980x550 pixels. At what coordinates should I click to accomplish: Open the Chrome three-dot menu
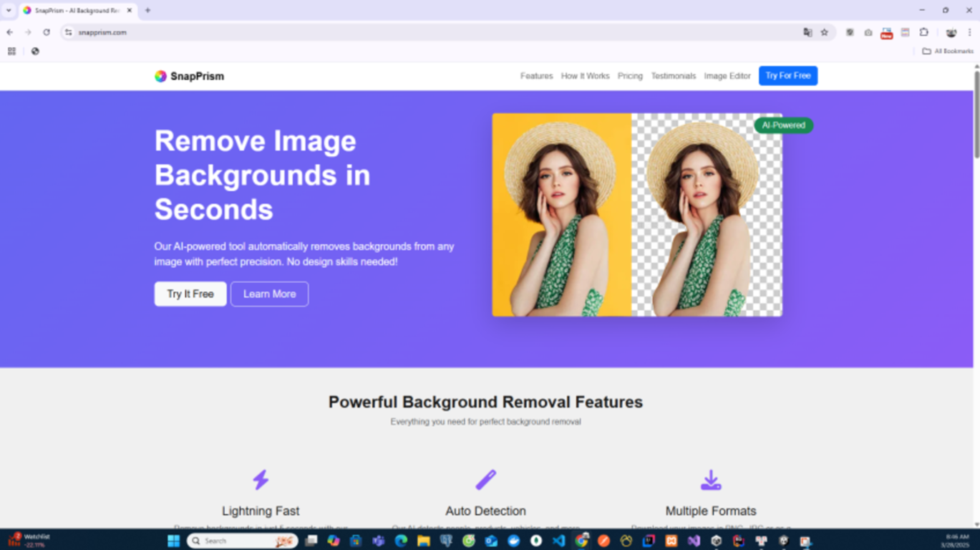[970, 32]
